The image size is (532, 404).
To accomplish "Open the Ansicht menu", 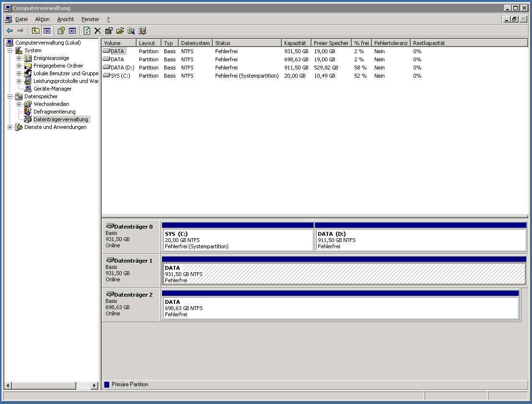I will coord(66,19).
